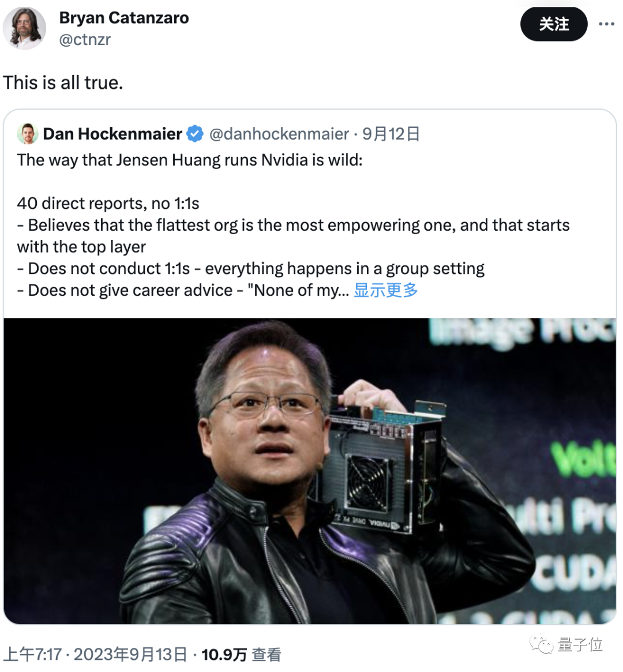Click Dan Hockenmaier's small avatar
623x672 pixels.
[x=28, y=134]
